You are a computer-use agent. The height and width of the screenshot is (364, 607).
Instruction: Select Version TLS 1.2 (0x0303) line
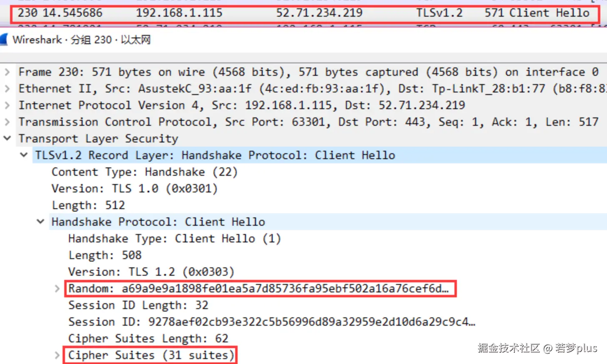pyautogui.click(x=151, y=272)
